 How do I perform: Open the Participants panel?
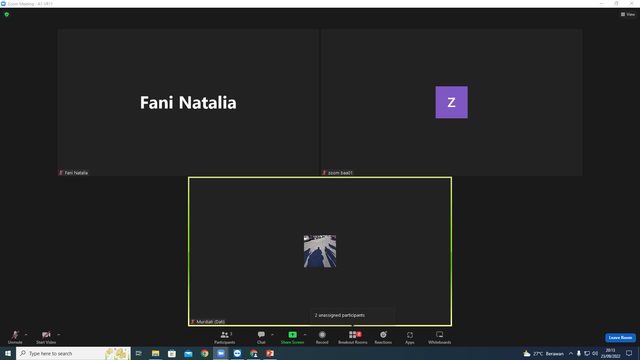click(x=224, y=337)
